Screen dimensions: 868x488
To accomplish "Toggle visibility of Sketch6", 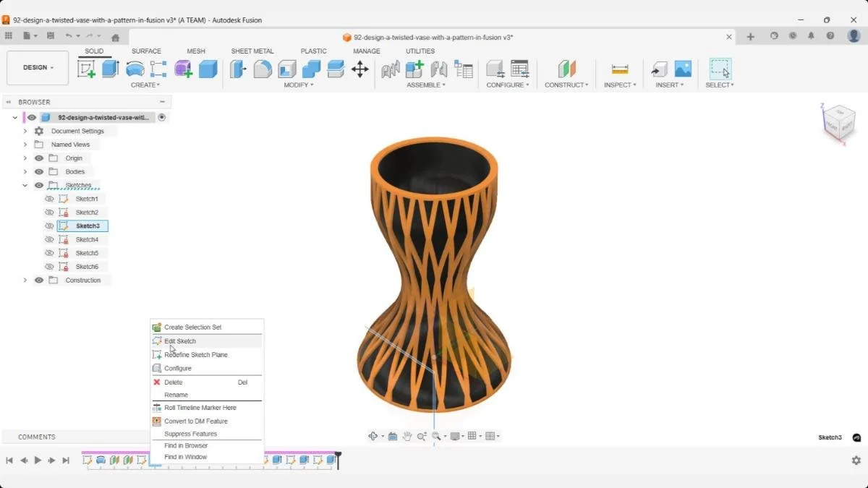I will 50,267.
